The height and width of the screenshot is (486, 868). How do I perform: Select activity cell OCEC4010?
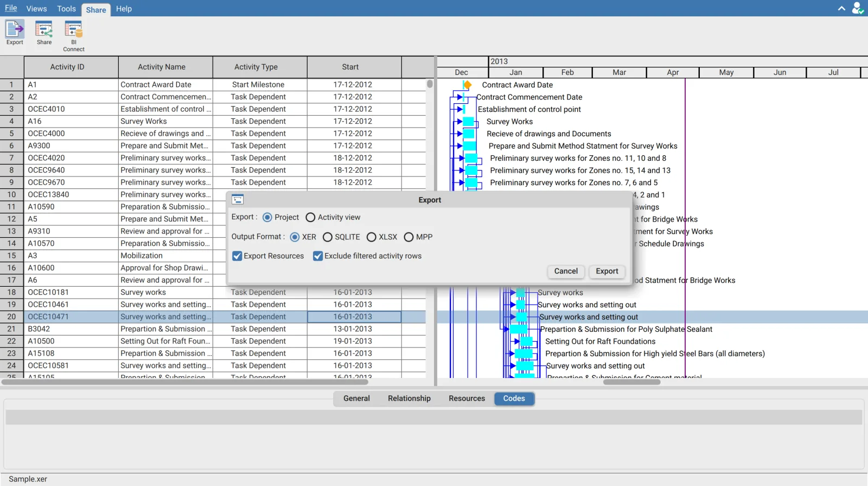coord(71,109)
